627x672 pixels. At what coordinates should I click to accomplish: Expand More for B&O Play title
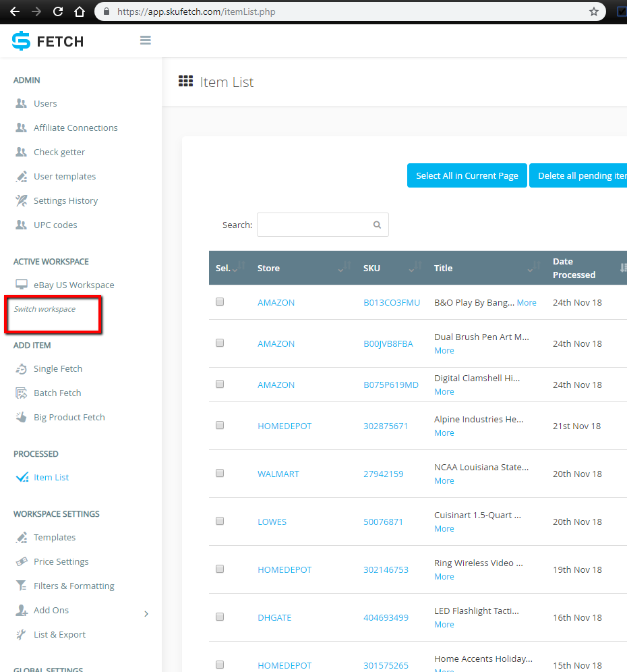527,302
